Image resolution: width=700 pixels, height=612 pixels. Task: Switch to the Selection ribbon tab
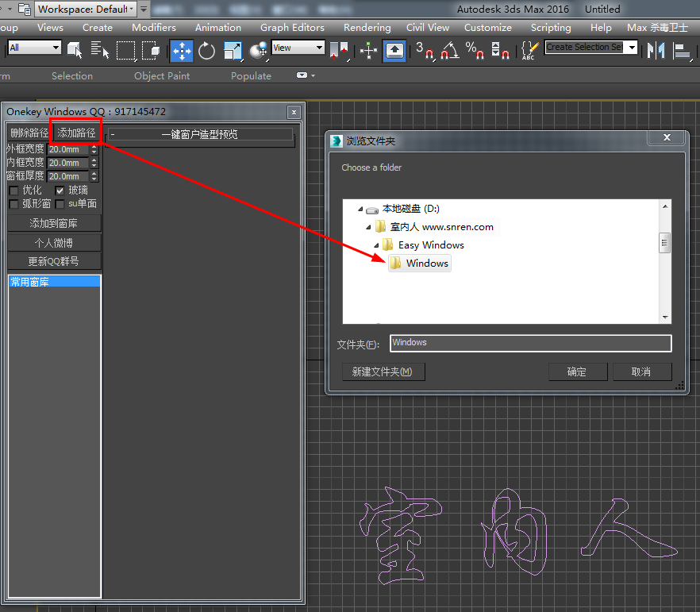pyautogui.click(x=72, y=76)
